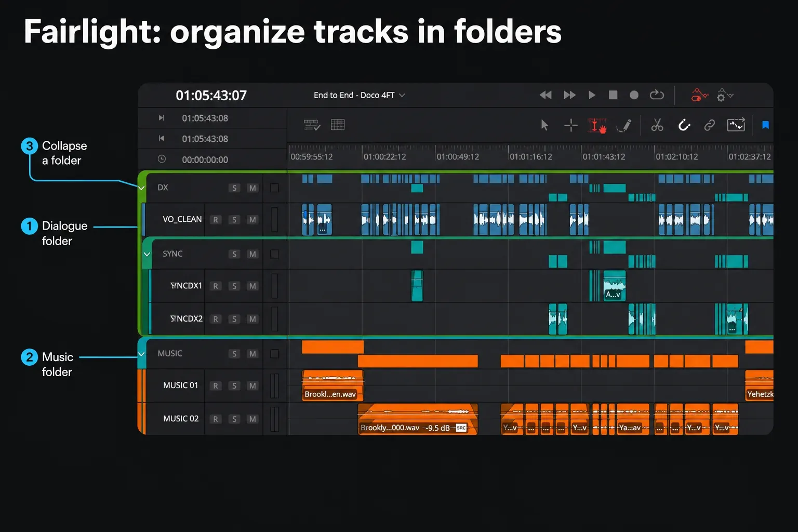Toggle snapping magnet icon
The width and height of the screenshot is (798, 532).
(684, 125)
